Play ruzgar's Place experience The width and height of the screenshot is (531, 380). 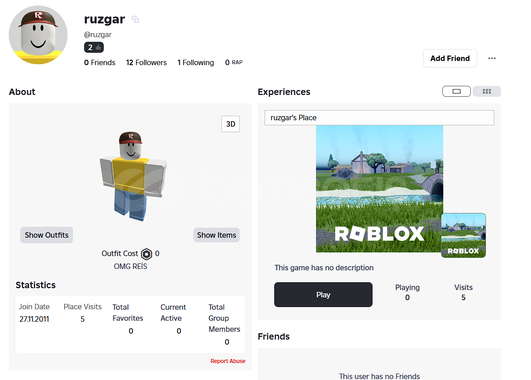[x=323, y=295]
